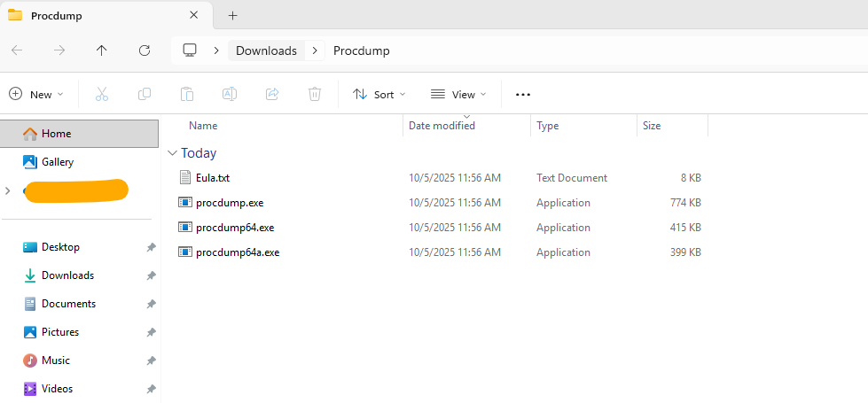
Task: Open the See more ellipsis menu
Action: point(523,94)
